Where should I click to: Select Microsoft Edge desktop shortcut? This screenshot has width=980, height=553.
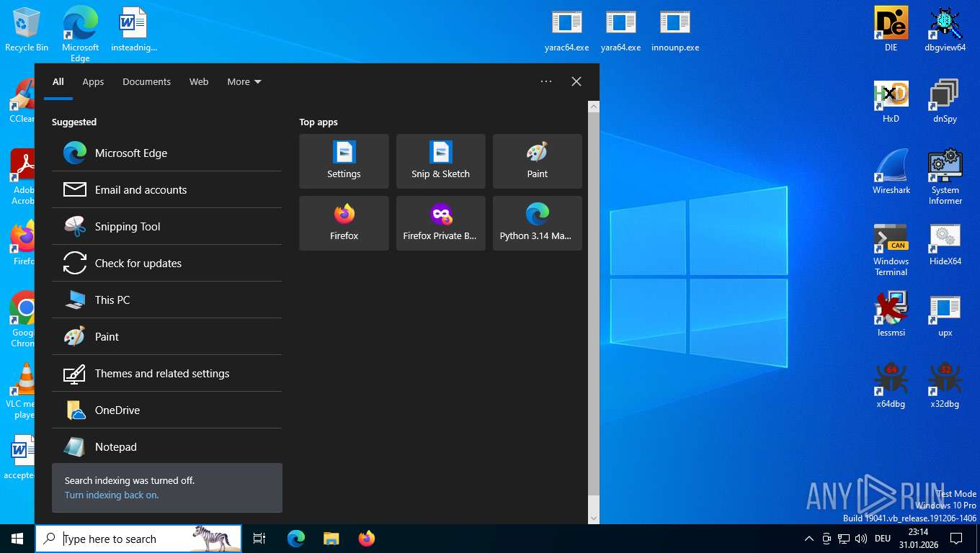click(x=80, y=35)
